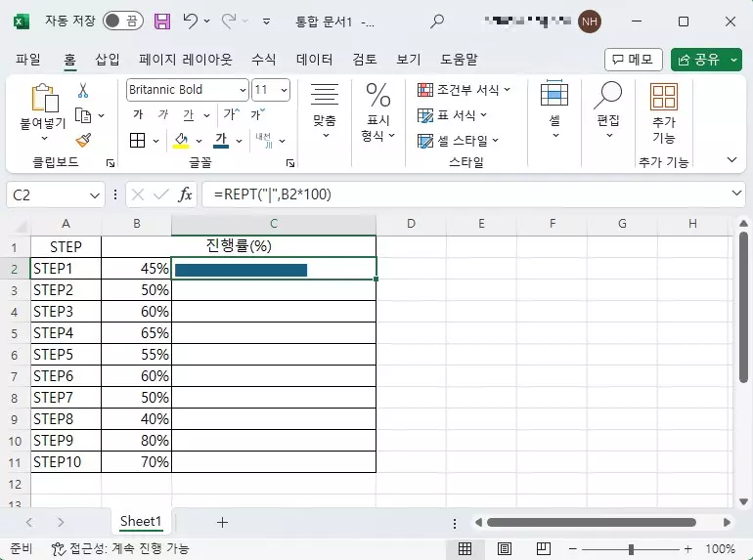Click the Cut scissors icon

coord(83,90)
